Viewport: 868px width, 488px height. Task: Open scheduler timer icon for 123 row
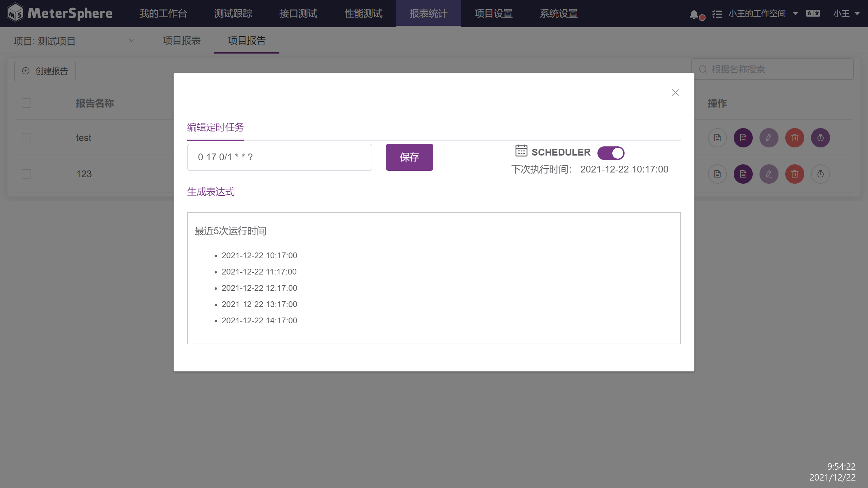pos(821,174)
